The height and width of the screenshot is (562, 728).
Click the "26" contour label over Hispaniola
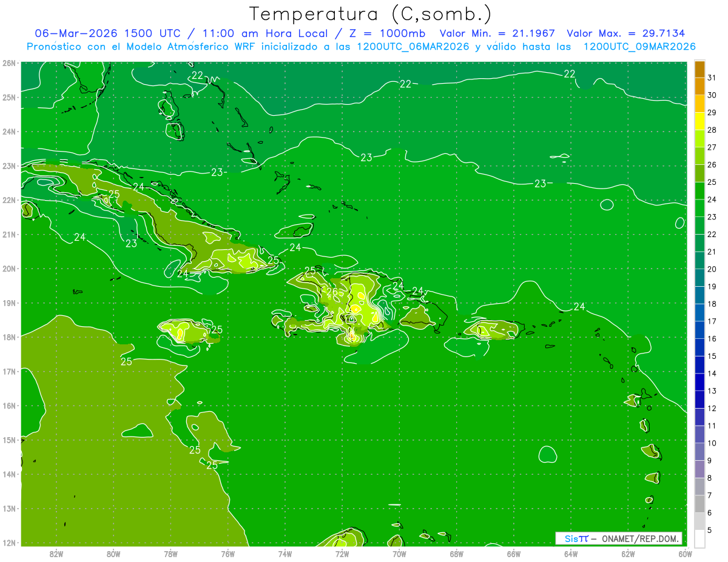pyautogui.click(x=332, y=292)
